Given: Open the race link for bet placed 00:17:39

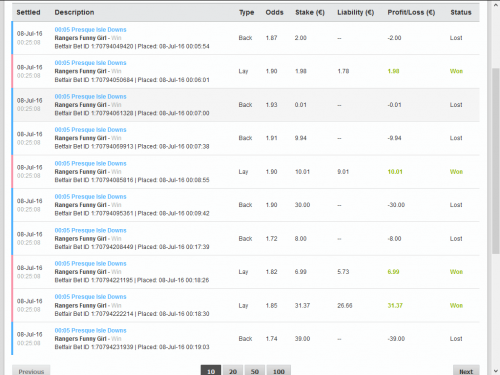Looking at the screenshot, I should tap(90, 230).
